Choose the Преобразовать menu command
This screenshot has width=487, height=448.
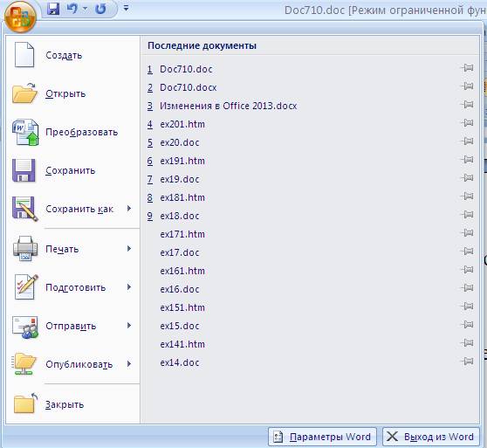coord(73,132)
